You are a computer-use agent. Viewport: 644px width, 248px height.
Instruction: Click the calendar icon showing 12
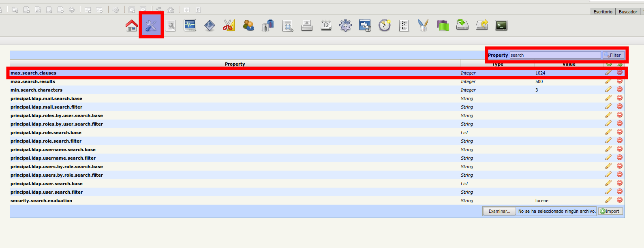(326, 26)
